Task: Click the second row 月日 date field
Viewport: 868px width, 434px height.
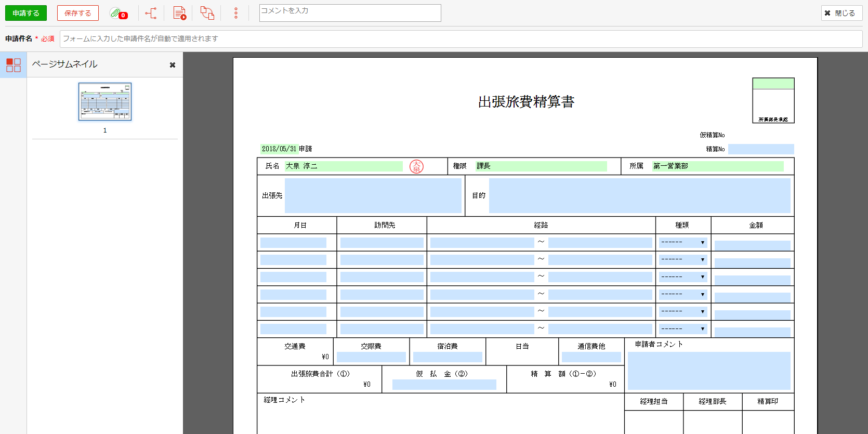Action: [x=293, y=260]
